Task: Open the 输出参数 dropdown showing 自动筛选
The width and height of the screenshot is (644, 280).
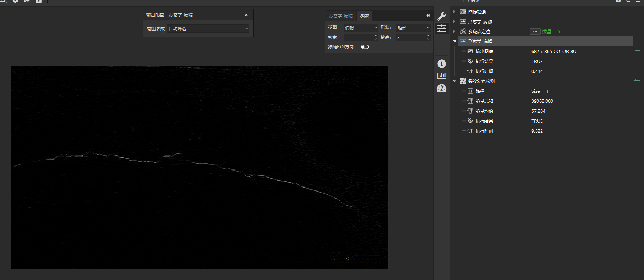Action: (x=208, y=29)
